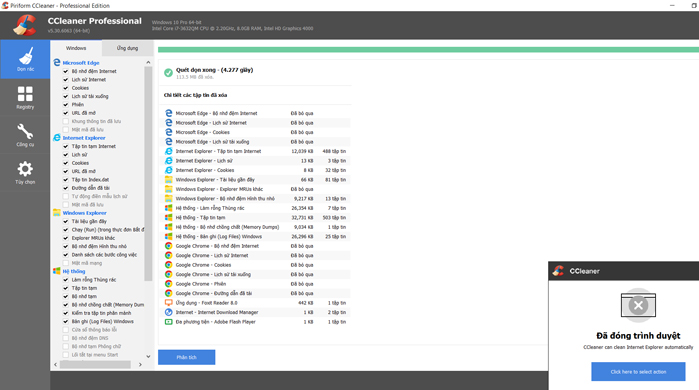This screenshot has height=390, width=699.
Task: Click the closed browser icon in popup
Action: [638, 305]
